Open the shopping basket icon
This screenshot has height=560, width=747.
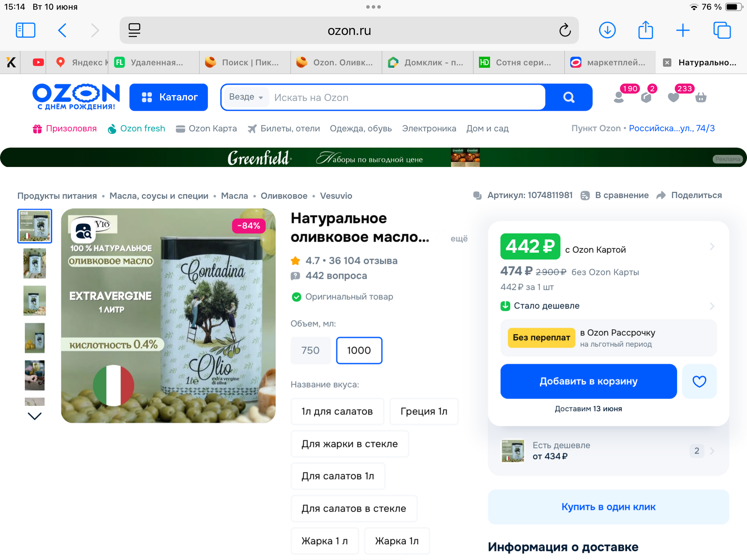(701, 98)
